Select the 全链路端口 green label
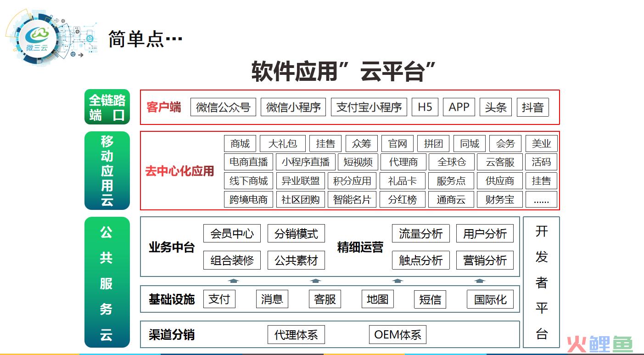The height and width of the screenshot is (355, 644). (107, 107)
